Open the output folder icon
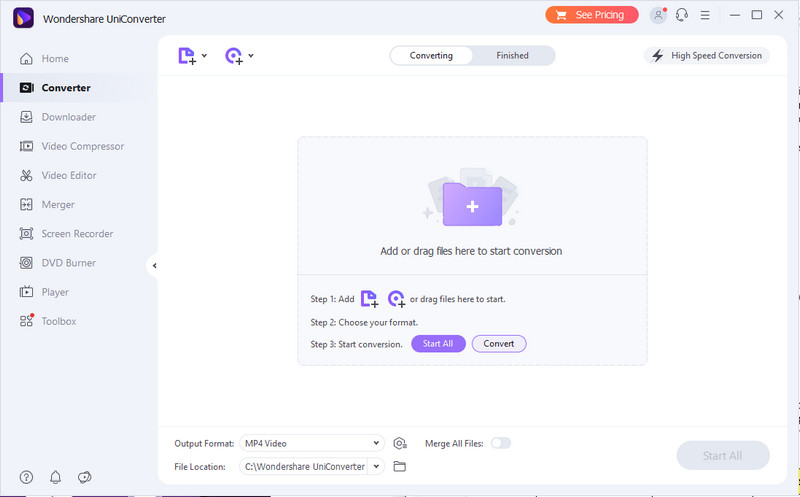This screenshot has height=497, width=800. [x=400, y=466]
